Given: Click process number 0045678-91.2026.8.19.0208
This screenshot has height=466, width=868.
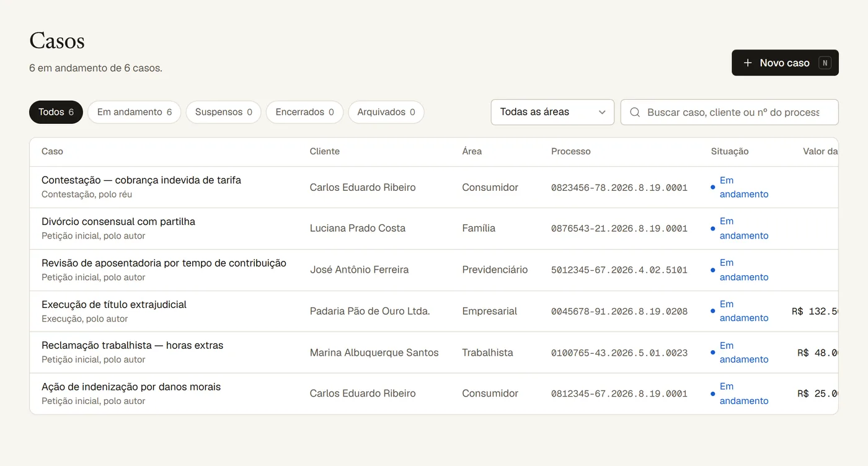Looking at the screenshot, I should [619, 311].
